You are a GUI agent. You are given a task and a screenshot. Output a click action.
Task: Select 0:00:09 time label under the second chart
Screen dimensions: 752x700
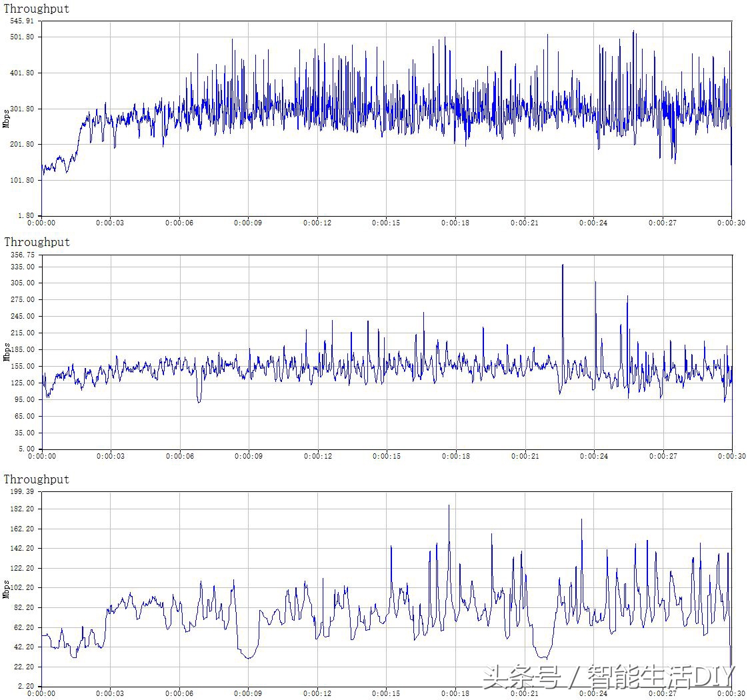click(249, 457)
